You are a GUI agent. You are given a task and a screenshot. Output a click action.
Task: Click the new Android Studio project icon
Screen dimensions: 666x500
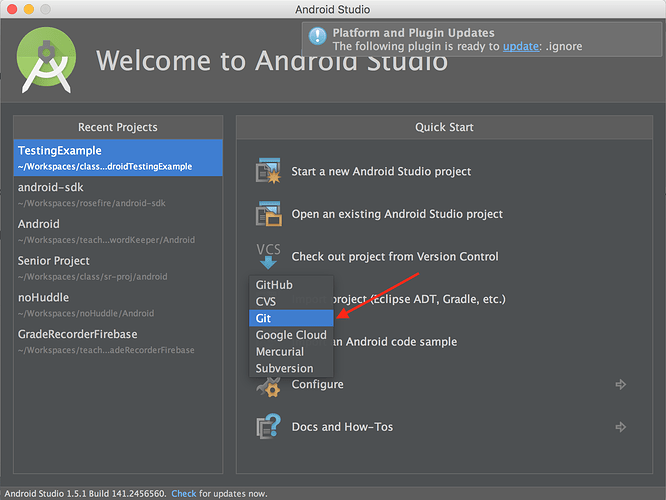[268, 171]
